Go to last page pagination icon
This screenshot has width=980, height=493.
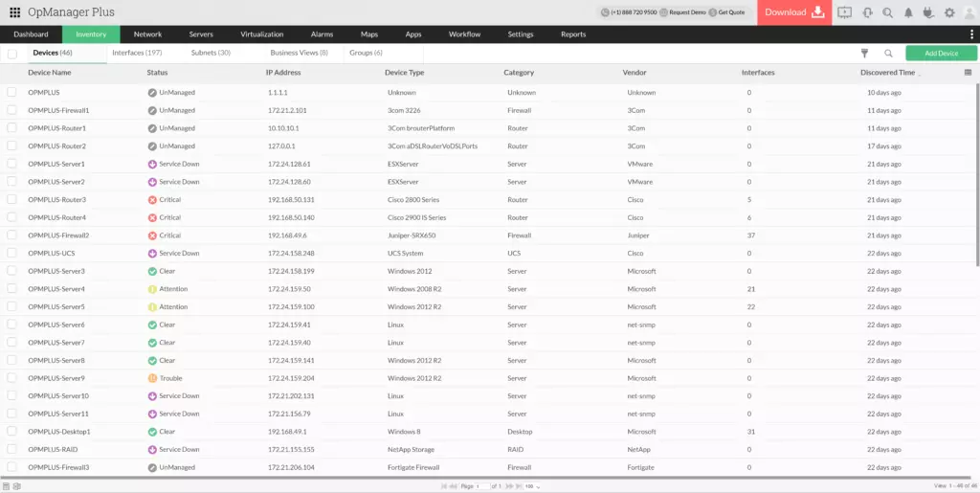tap(518, 486)
